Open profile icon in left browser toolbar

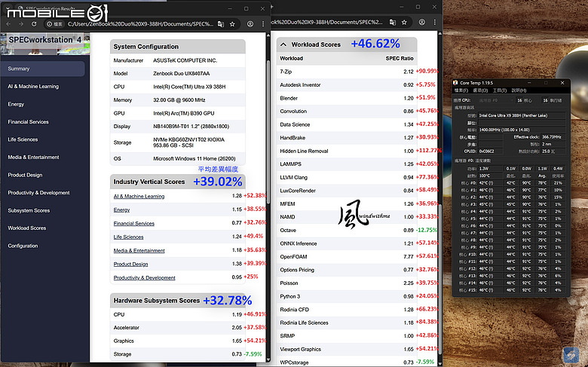[x=250, y=24]
